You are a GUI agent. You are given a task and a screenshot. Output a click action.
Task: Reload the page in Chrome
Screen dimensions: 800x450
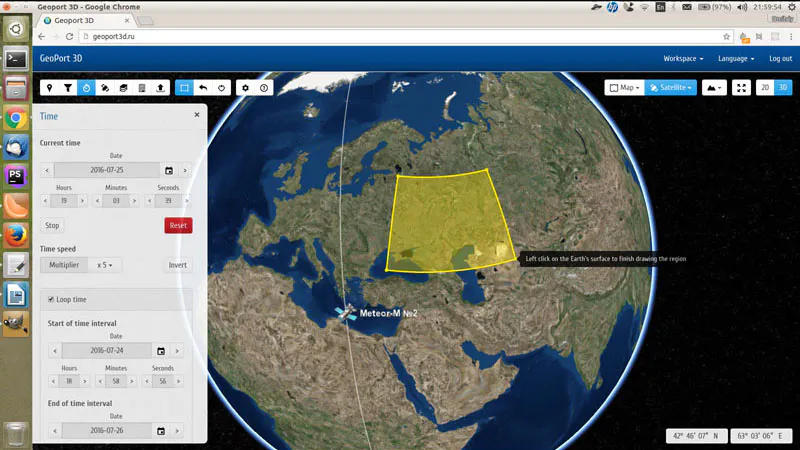point(69,36)
